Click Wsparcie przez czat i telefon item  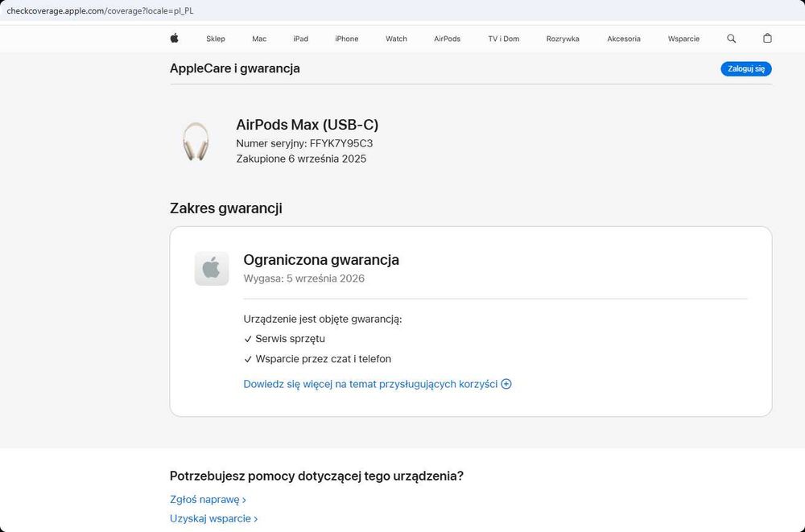[317, 359]
